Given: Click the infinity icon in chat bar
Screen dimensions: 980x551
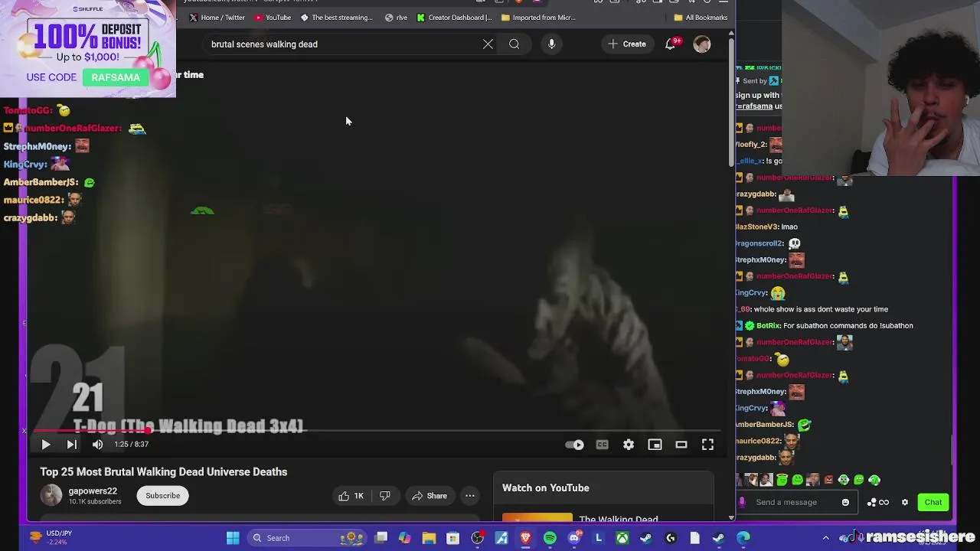Looking at the screenshot, I should [x=884, y=502].
